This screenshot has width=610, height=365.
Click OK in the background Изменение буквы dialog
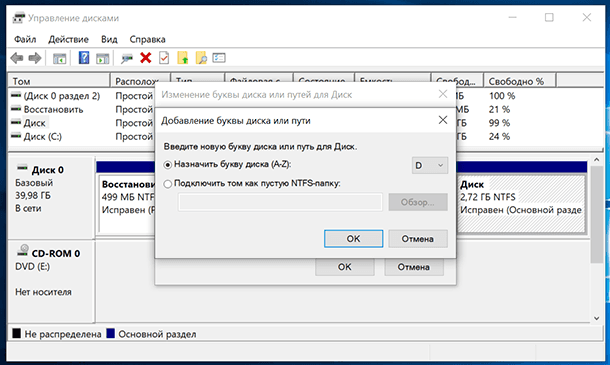[345, 267]
